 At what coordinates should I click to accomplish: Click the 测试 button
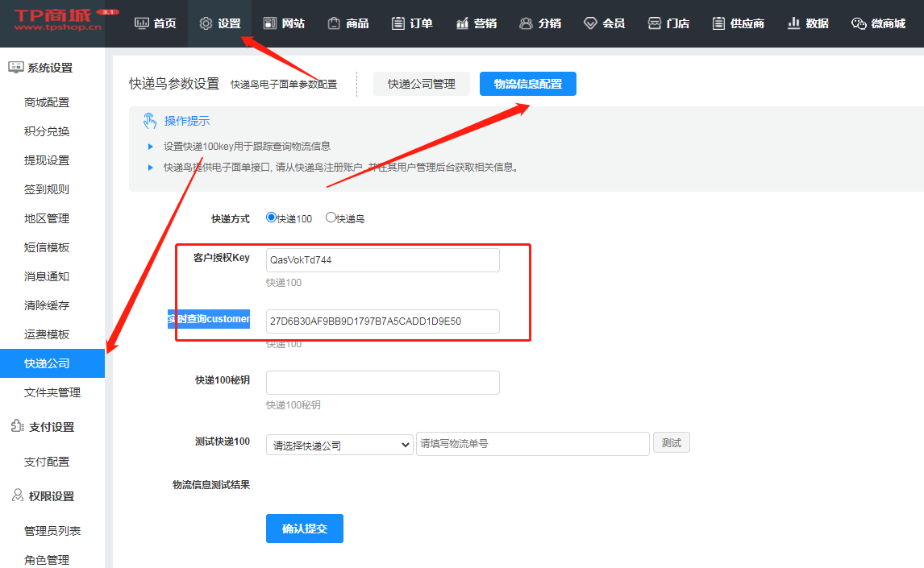pos(671,443)
